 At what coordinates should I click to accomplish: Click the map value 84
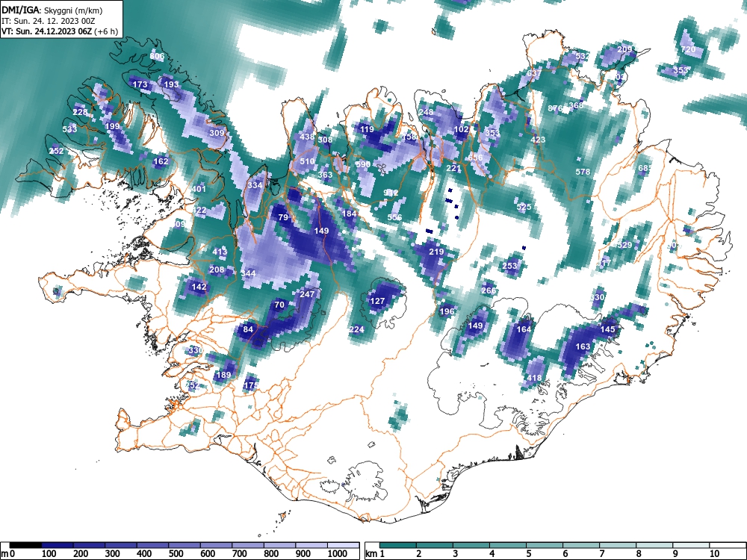coord(248,329)
